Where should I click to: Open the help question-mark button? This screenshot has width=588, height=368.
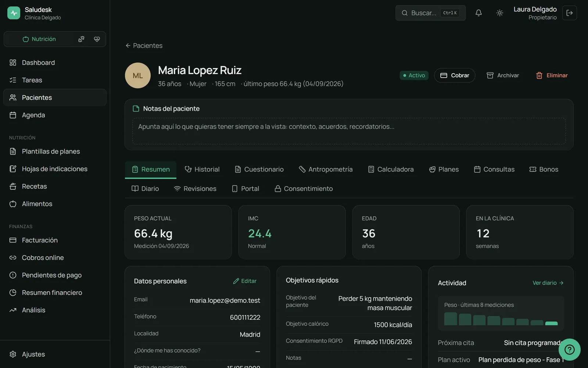[569, 349]
